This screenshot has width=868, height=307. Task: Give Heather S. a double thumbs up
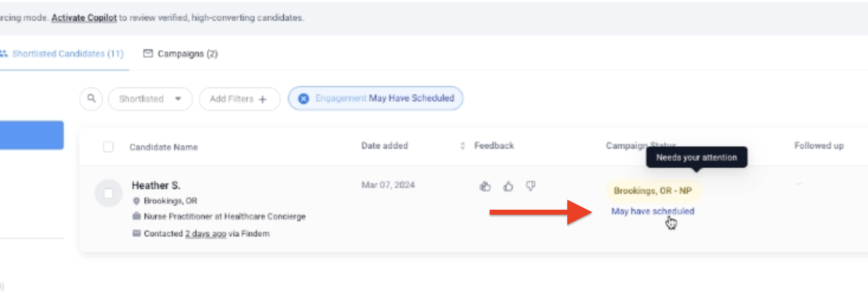pos(485,187)
